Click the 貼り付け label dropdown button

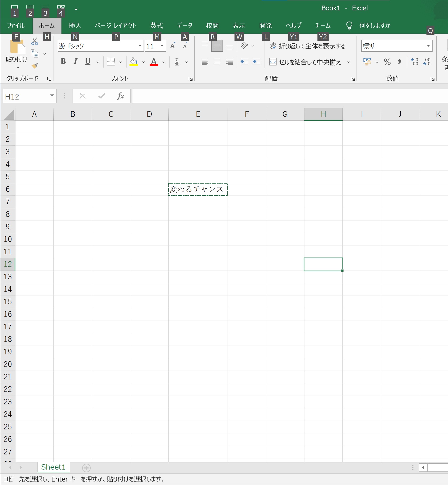[x=16, y=63]
